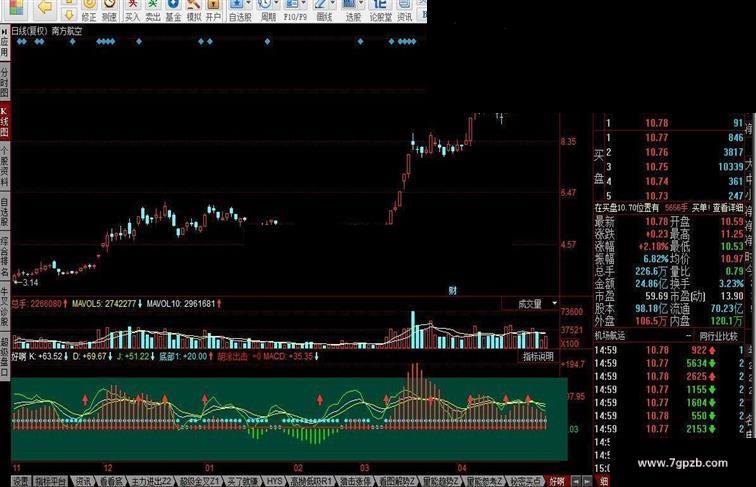Switch to 分时图 sidebar tab
756x487 pixels.
coord(4,81)
